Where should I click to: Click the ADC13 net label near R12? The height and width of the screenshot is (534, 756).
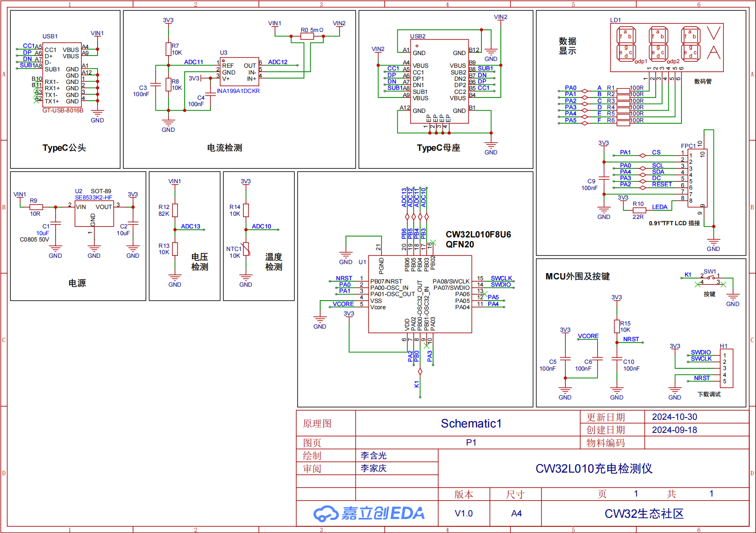coord(191,226)
